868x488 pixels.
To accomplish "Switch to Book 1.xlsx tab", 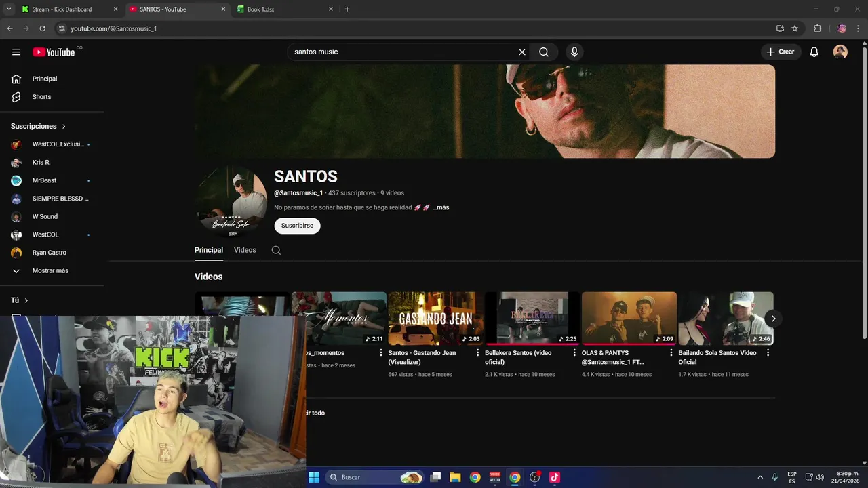I will coord(285,9).
